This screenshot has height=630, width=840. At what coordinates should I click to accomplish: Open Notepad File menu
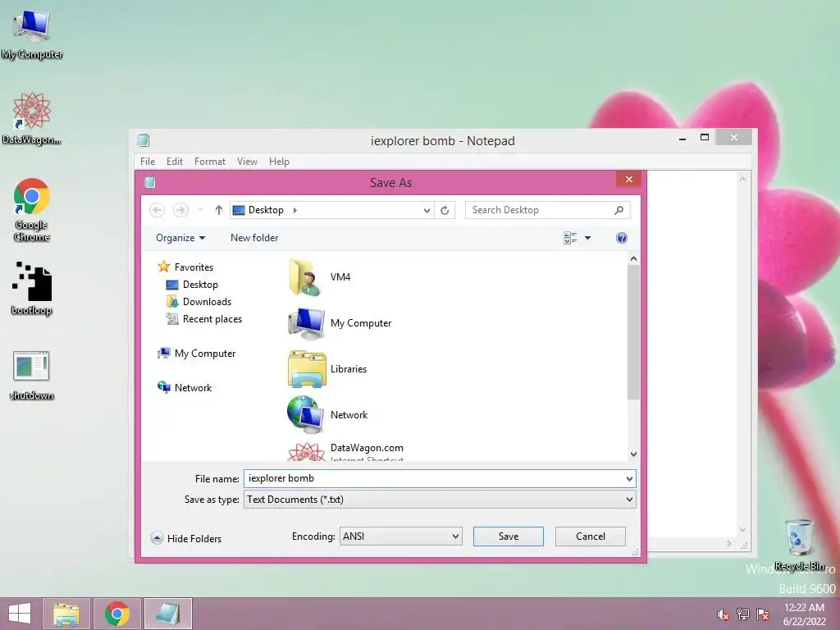pos(148,162)
